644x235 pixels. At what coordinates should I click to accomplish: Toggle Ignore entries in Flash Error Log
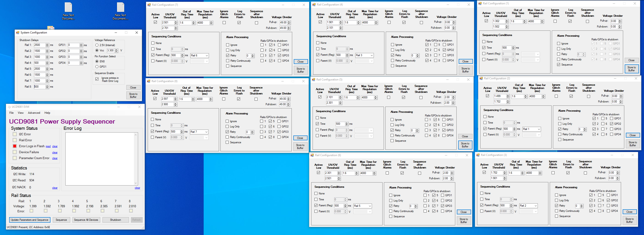pos(97,79)
